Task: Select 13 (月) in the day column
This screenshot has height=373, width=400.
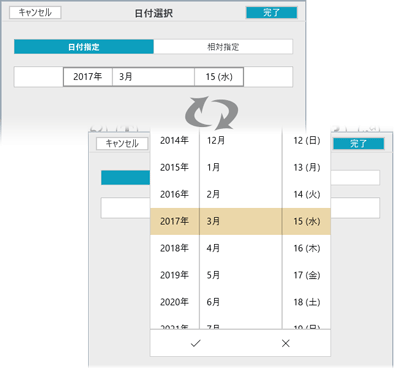Action: point(306,167)
